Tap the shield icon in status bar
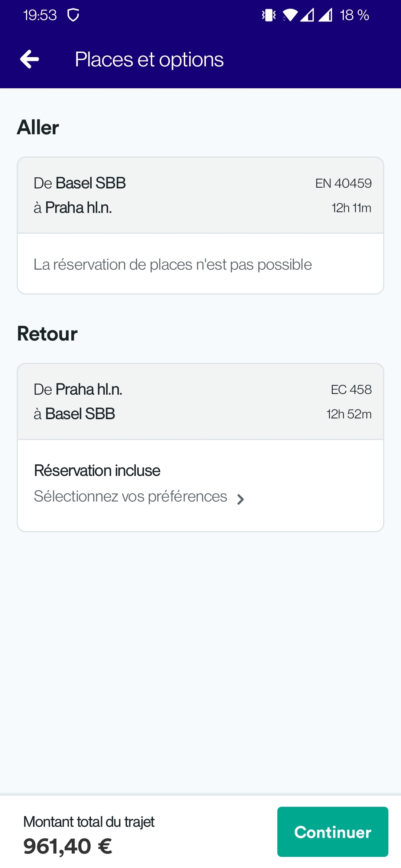 73,15
